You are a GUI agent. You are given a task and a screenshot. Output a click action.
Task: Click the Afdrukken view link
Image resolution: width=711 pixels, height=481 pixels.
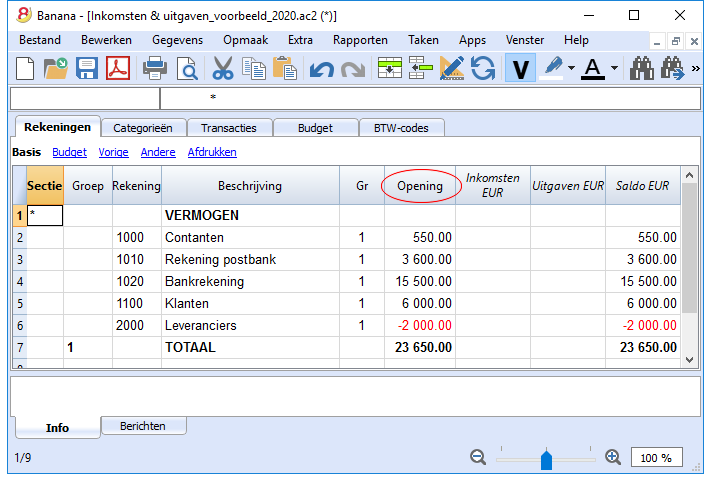[212, 152]
